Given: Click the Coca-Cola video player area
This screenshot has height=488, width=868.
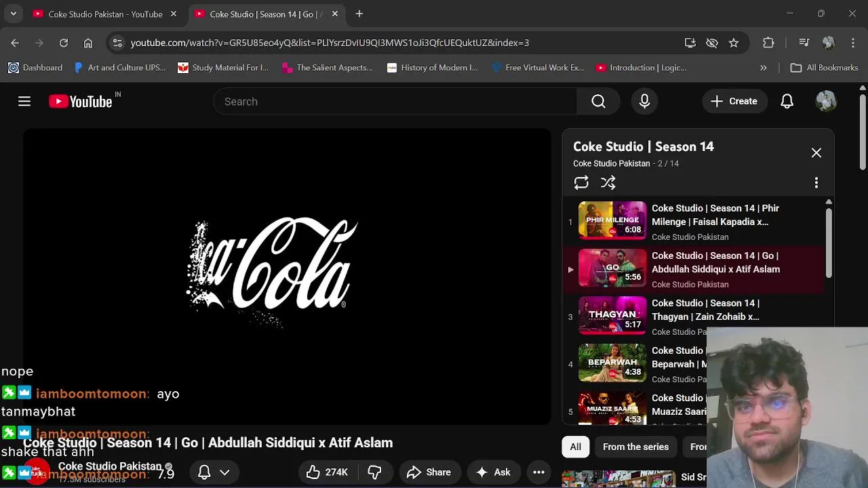Looking at the screenshot, I should point(288,277).
